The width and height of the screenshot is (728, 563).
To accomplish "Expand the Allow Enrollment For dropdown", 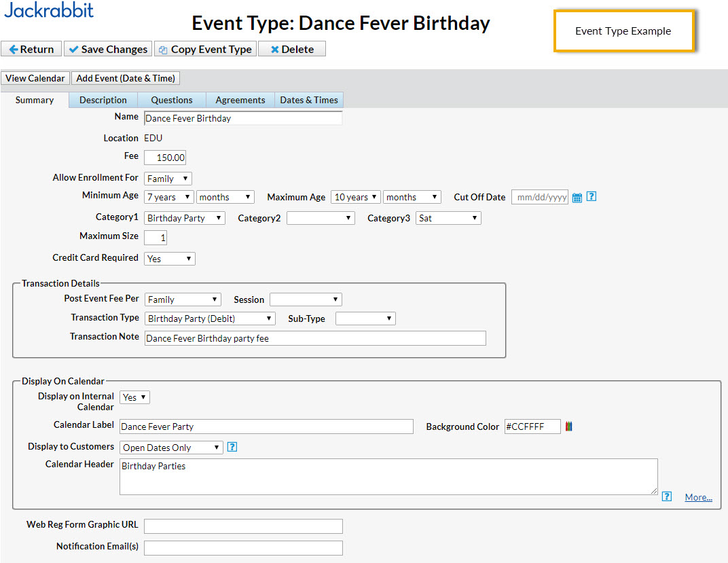I will pyautogui.click(x=168, y=179).
